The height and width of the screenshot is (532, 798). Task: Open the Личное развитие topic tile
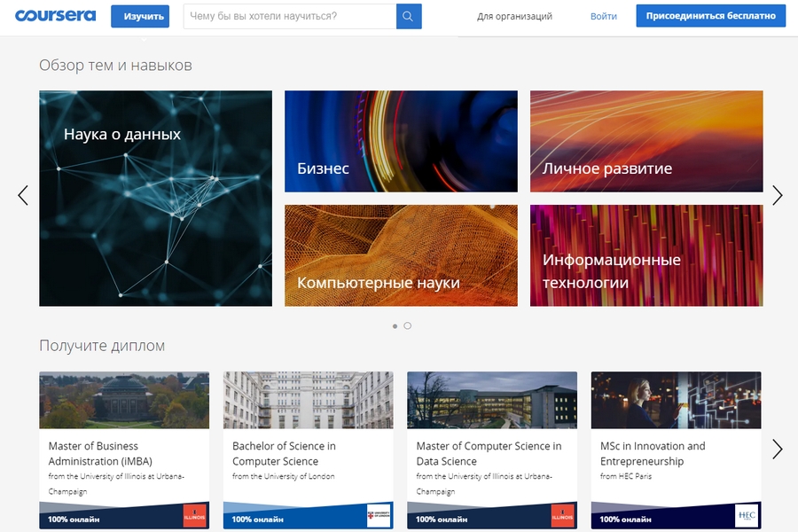pos(646,141)
